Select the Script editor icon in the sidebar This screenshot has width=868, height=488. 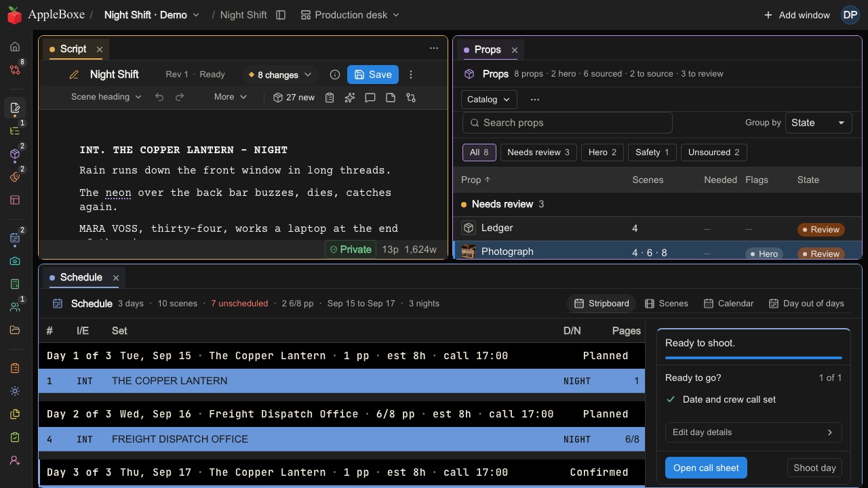15,108
